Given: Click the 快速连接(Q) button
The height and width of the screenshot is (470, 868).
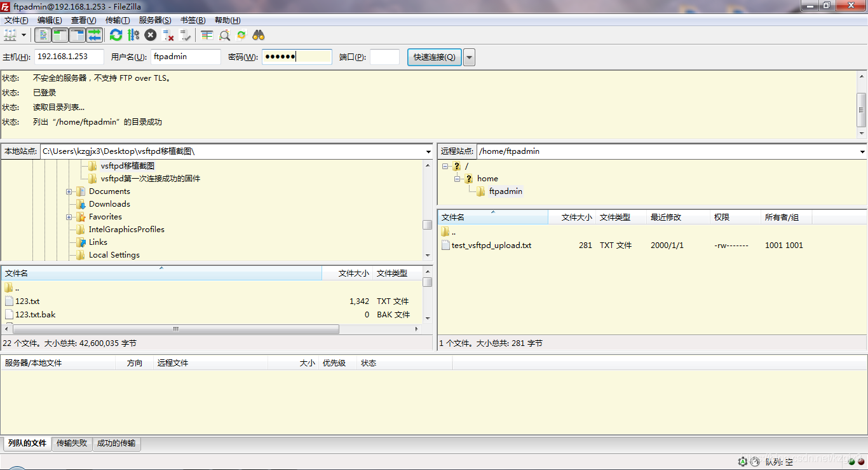Looking at the screenshot, I should tap(435, 57).
